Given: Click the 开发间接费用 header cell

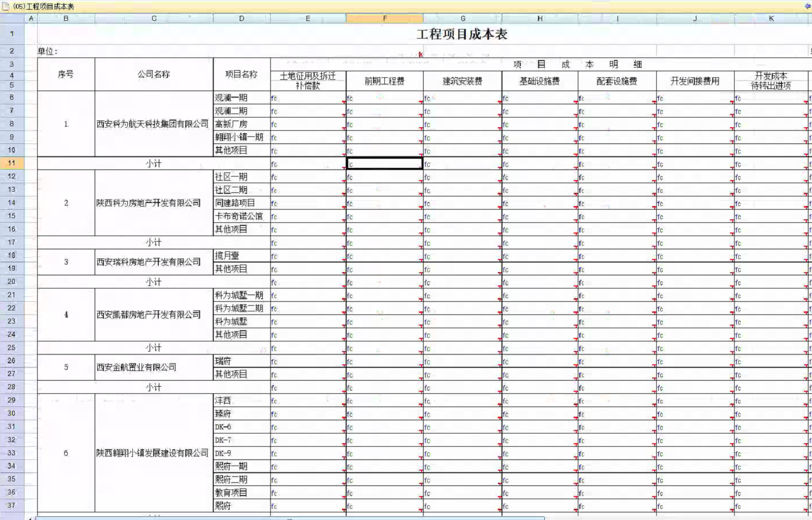Looking at the screenshot, I should [695, 81].
